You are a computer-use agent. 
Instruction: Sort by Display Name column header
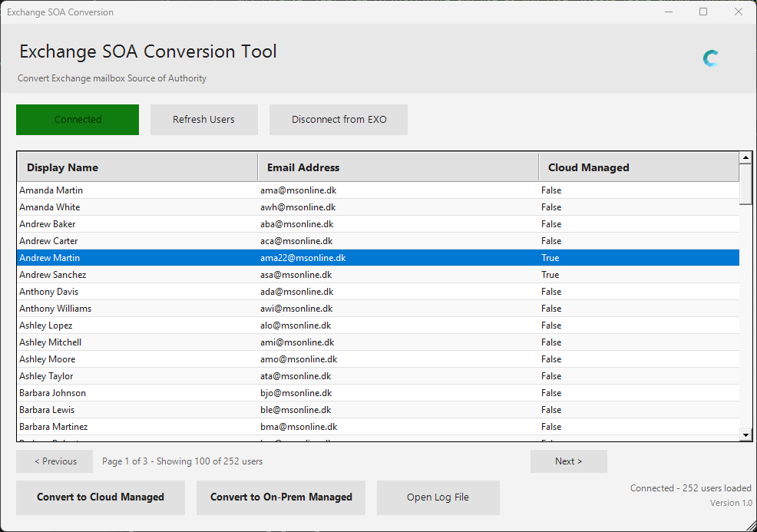pyautogui.click(x=138, y=167)
